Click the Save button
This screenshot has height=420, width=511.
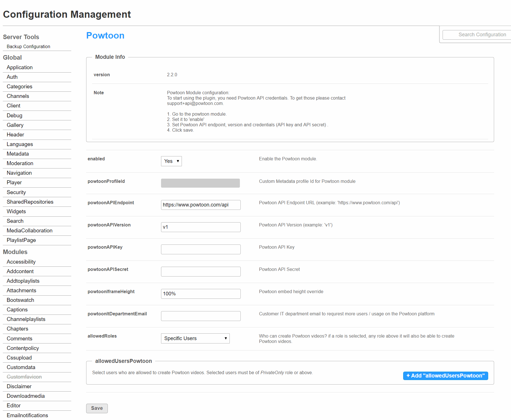click(97, 408)
